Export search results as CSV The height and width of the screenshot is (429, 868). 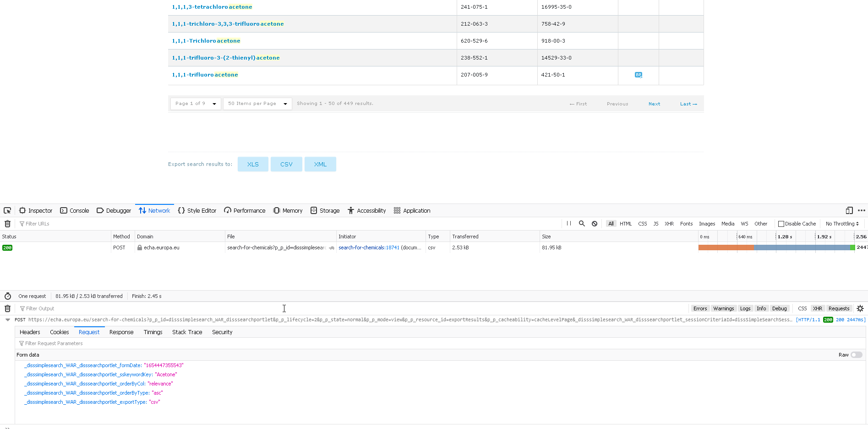286,164
